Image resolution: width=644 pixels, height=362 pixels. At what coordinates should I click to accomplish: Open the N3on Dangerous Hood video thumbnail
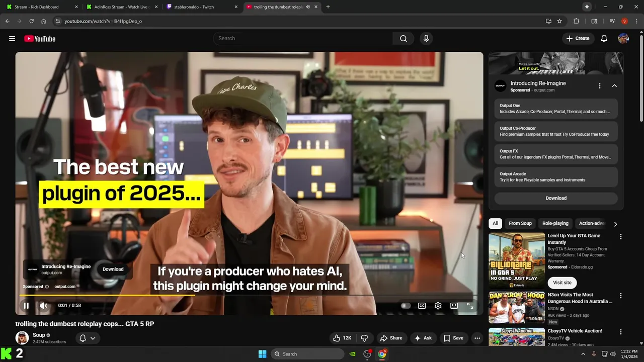[517, 308]
